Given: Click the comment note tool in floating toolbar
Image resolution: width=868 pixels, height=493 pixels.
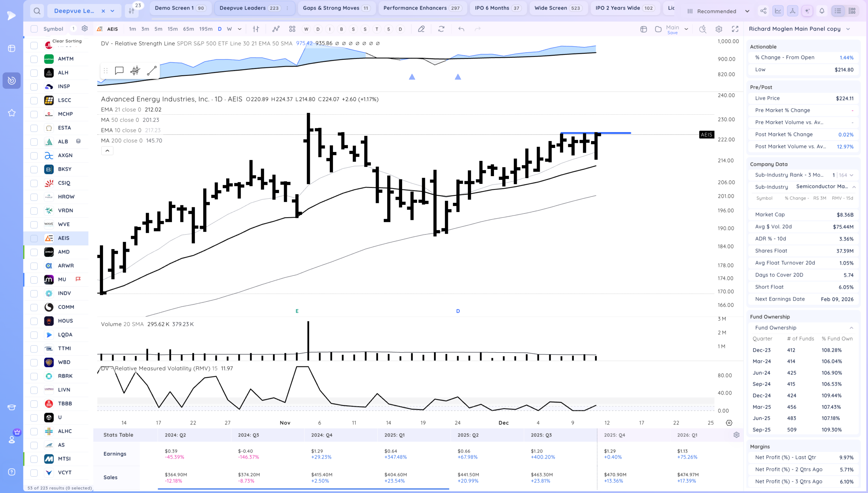Looking at the screenshot, I should point(119,71).
